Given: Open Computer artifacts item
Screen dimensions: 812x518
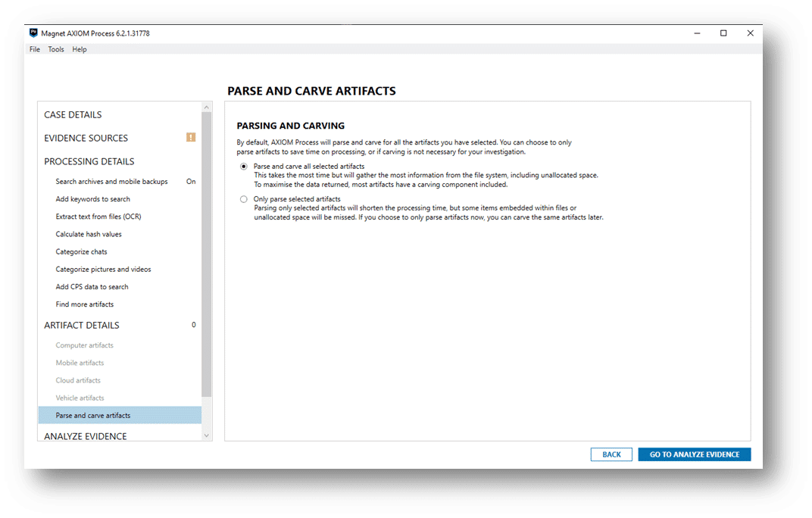Looking at the screenshot, I should pyautogui.click(x=84, y=345).
